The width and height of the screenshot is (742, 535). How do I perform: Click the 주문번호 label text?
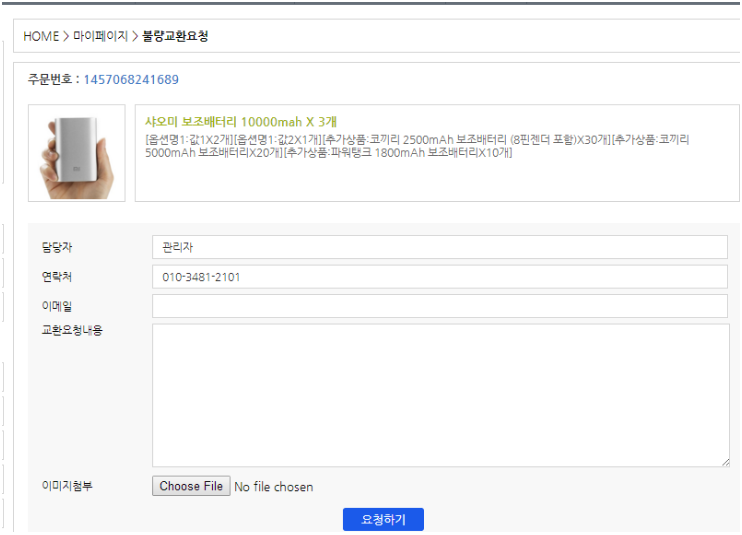tap(50, 79)
